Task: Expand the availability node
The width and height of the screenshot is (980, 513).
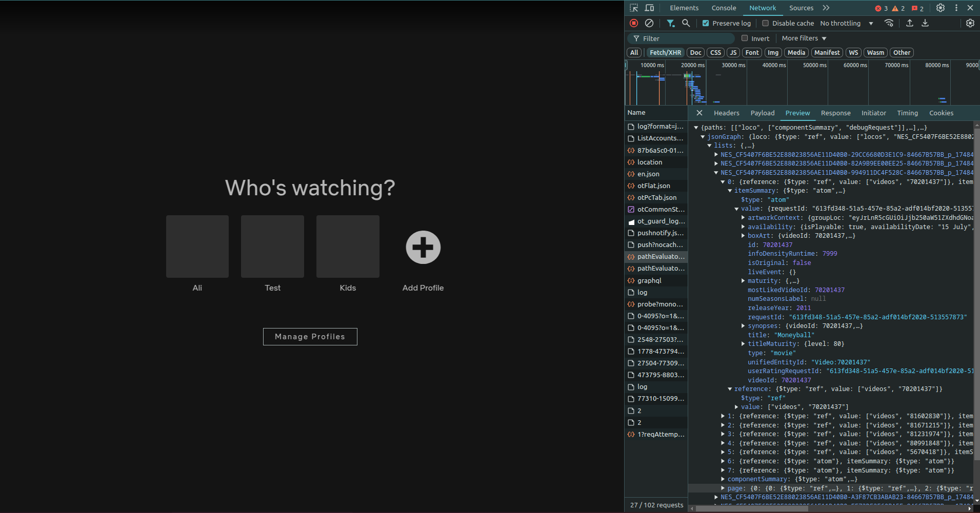Action: click(743, 227)
